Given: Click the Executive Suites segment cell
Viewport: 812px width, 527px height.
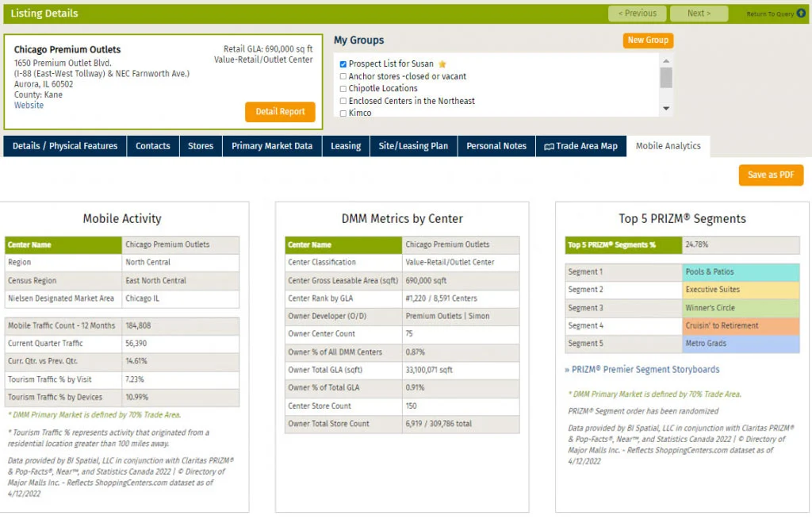Looking at the screenshot, I should pyautogui.click(x=741, y=290).
